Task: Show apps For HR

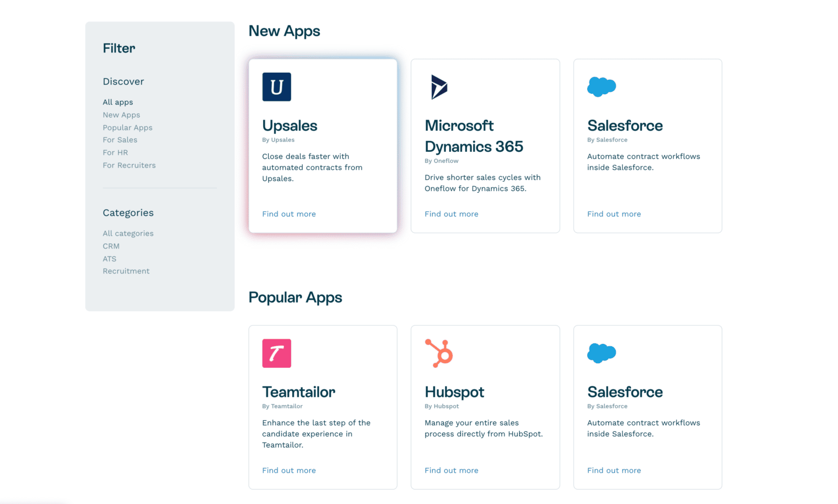Action: tap(115, 152)
